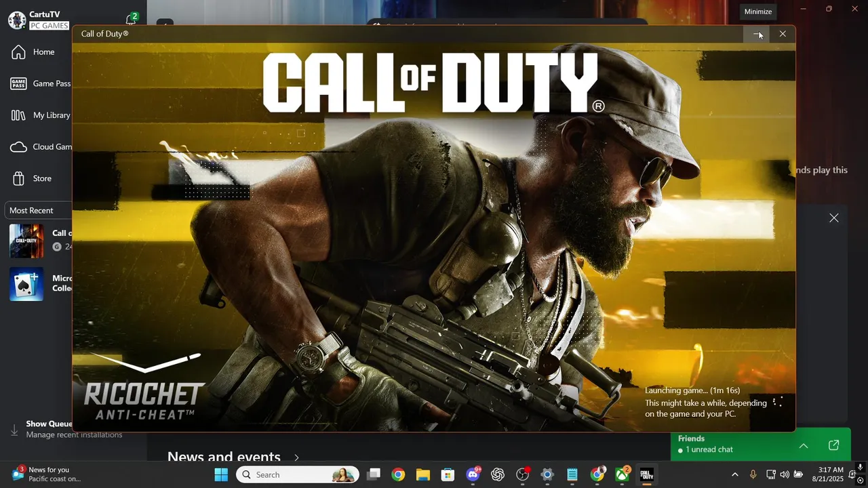Minimize the Xbox app window
868x488 pixels.
point(803,9)
